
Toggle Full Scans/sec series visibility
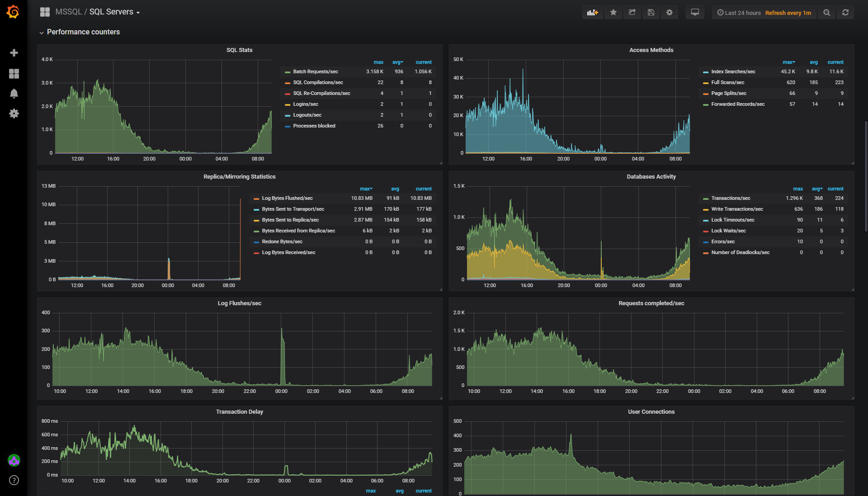click(x=727, y=82)
